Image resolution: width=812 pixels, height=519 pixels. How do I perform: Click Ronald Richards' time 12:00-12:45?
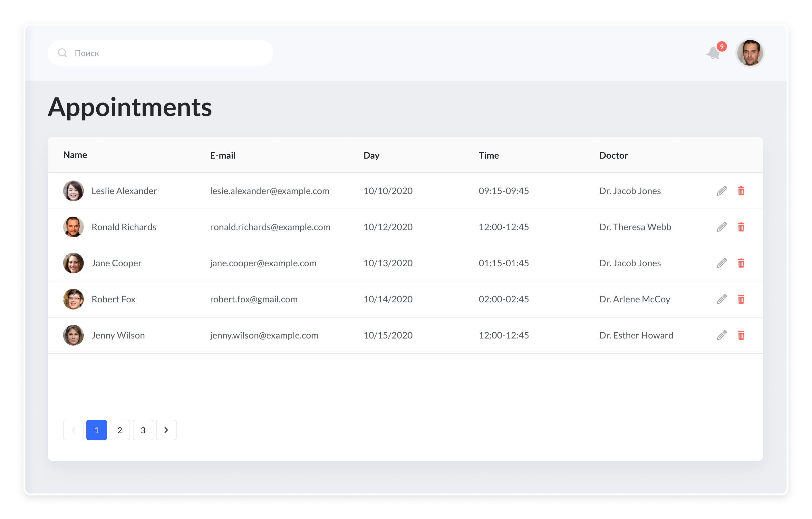coord(504,227)
